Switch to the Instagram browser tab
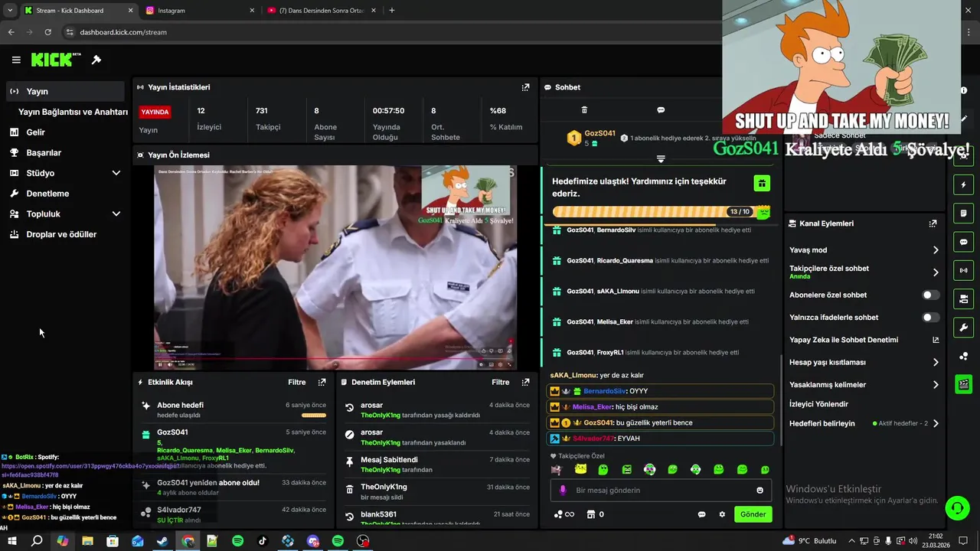The height and width of the screenshot is (551, 980). 200,11
